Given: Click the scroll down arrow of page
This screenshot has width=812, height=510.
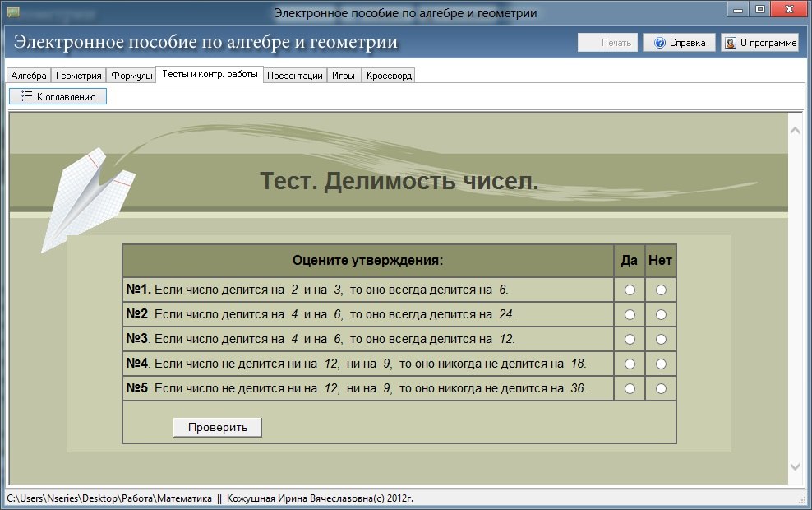Looking at the screenshot, I should click(x=795, y=466).
